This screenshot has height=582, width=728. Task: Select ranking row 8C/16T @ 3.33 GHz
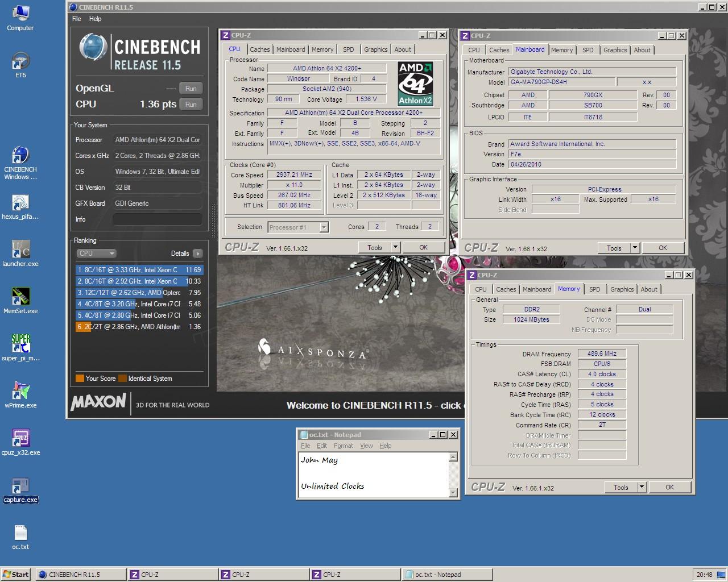click(139, 270)
